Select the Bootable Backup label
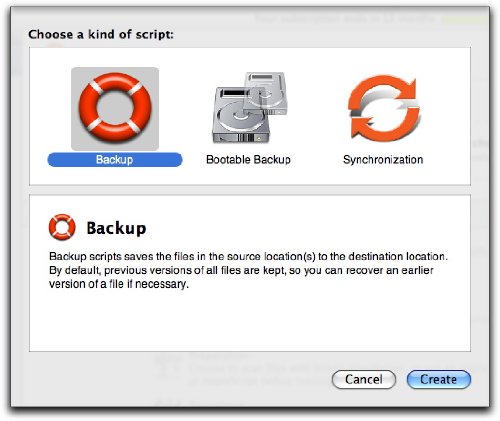Image resolution: width=500 pixels, height=421 pixels. click(x=248, y=160)
